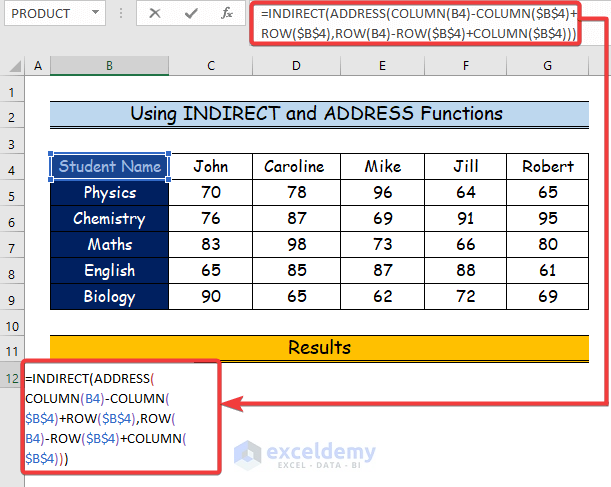Select all cells via corner triangle
Viewport: 611px width, 487px height.
[15, 66]
